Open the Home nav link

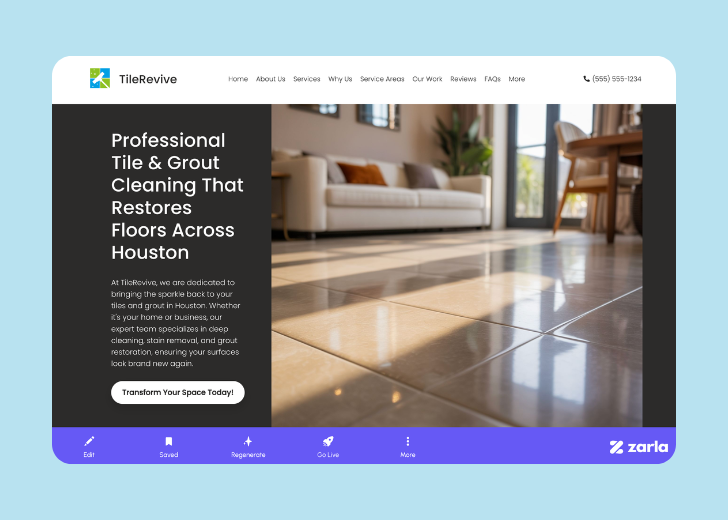[x=238, y=79]
